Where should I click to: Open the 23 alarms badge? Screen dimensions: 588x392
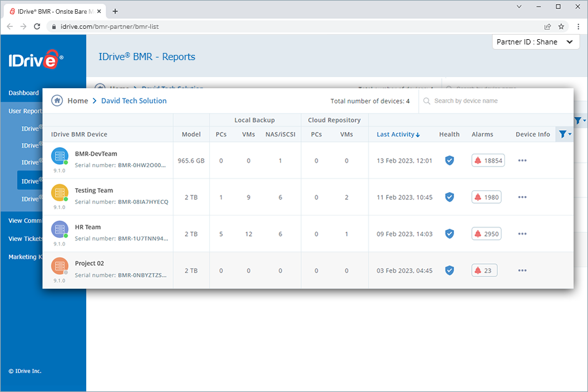click(484, 270)
